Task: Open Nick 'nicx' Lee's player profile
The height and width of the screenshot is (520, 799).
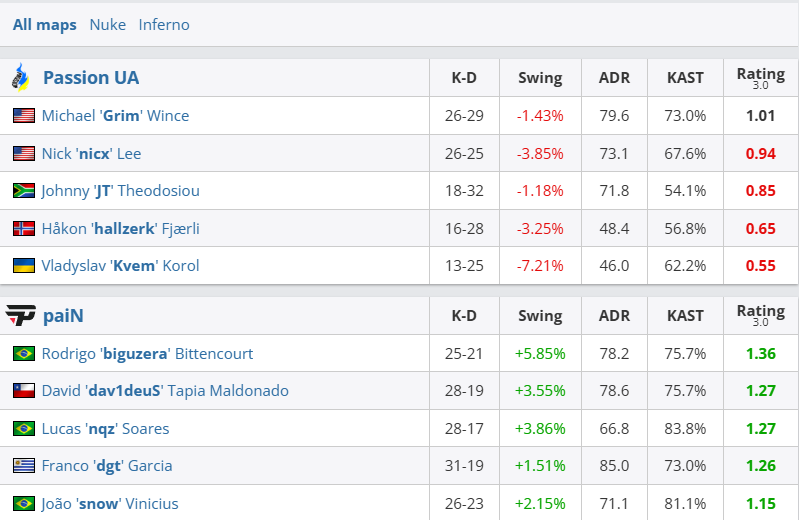Action: (91, 154)
